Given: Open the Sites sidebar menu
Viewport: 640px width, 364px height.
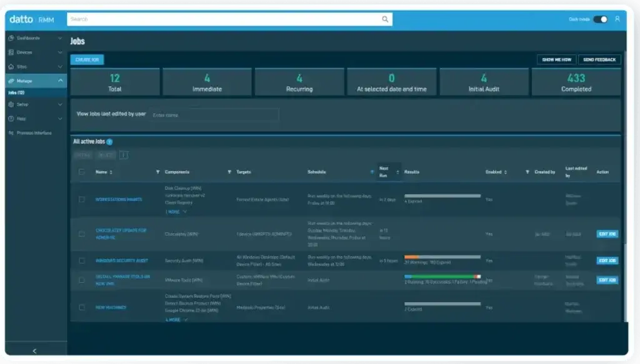Looking at the screenshot, I should [x=36, y=66].
